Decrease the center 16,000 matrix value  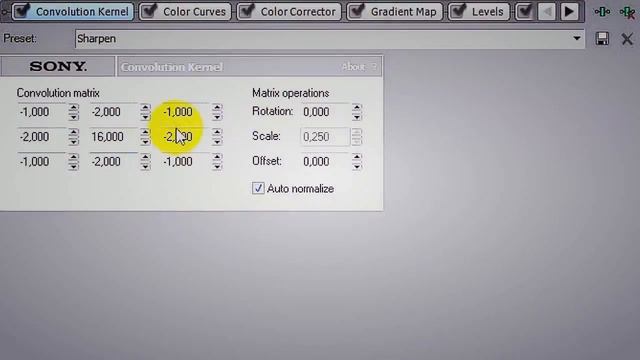[145, 141]
